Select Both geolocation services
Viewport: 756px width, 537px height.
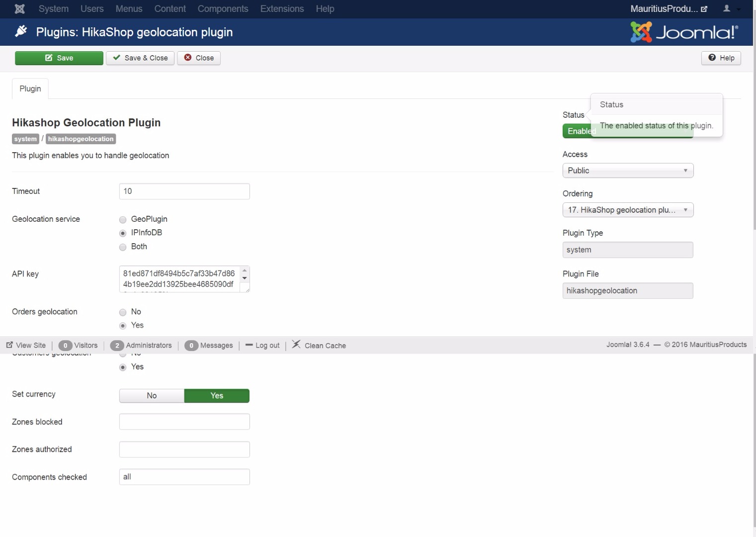click(123, 247)
